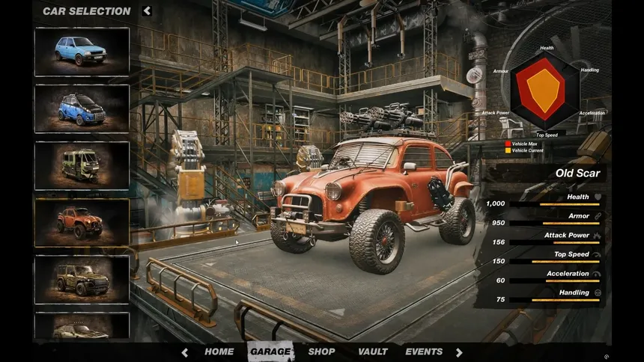This screenshot has height=362, width=644.
Task: Click the Health stat bar
Action: [x=554, y=204]
